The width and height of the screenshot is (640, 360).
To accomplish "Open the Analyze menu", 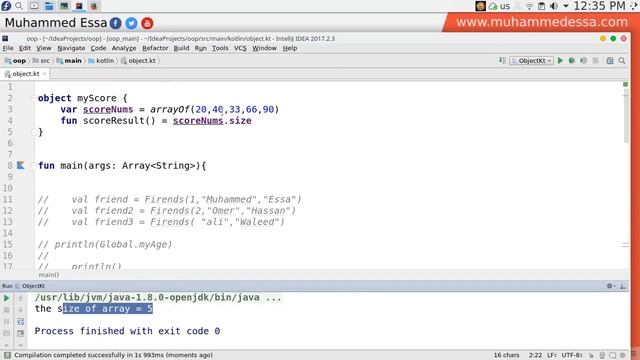I will (124, 48).
